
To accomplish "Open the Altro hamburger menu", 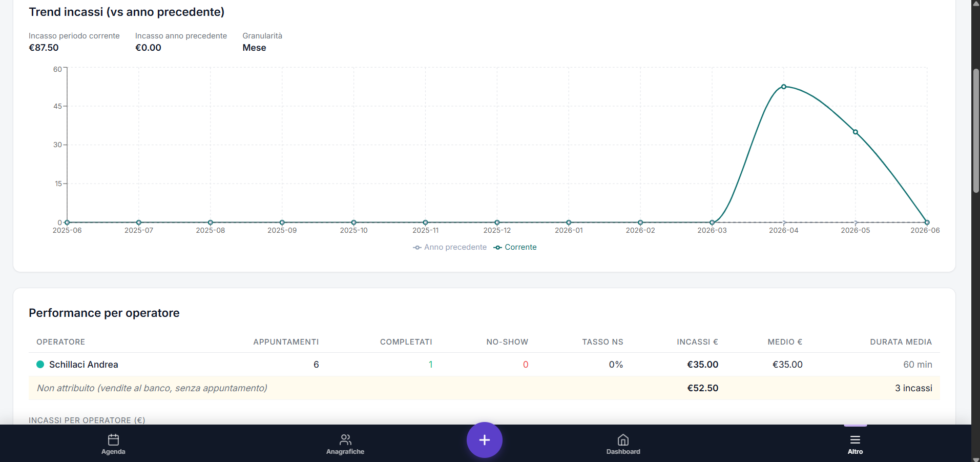I will click(x=855, y=439).
